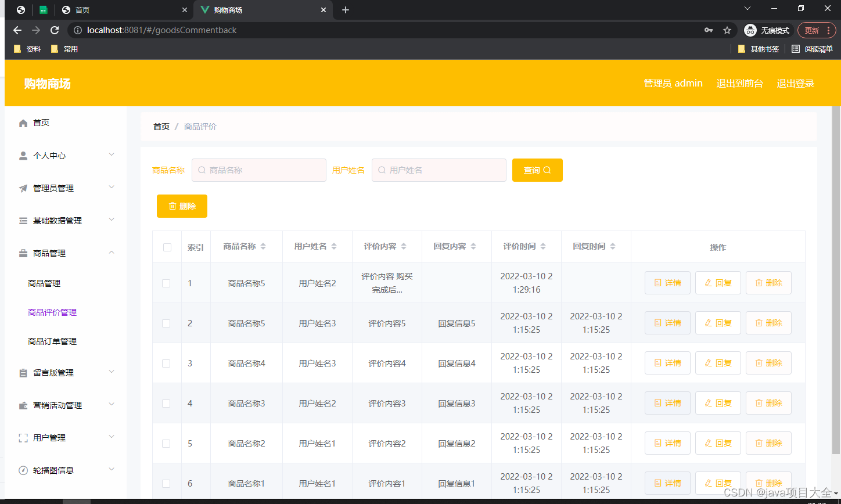Open a new browser tab with plus
Viewport: 841px width, 504px height.
pyautogui.click(x=346, y=10)
